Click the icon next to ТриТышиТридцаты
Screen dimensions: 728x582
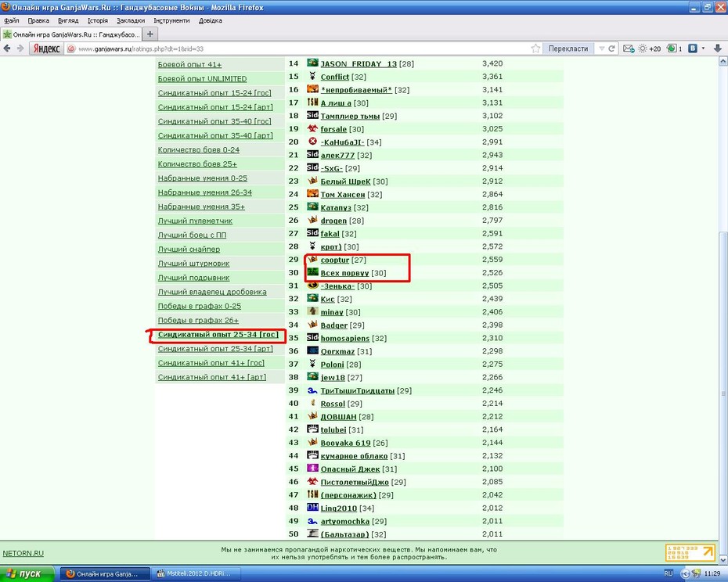[x=312, y=390]
